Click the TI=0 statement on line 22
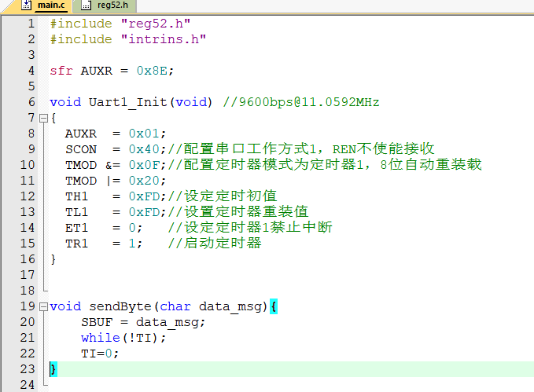 (99, 354)
